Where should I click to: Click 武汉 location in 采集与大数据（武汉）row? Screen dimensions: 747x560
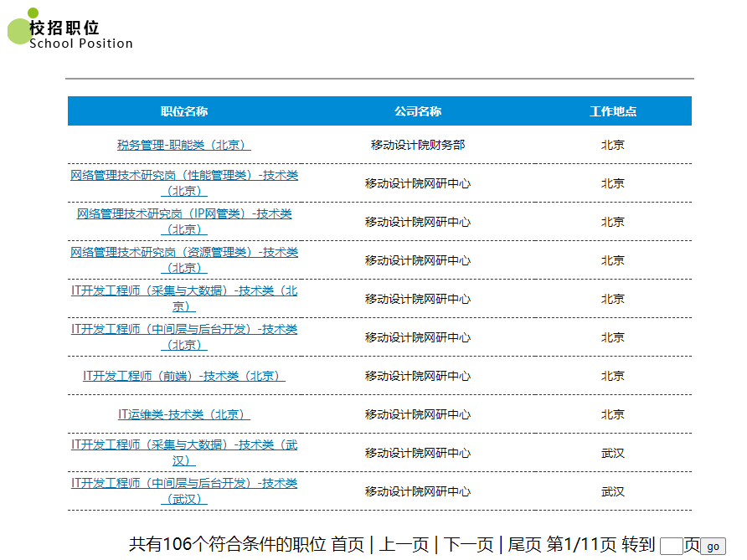click(x=613, y=454)
